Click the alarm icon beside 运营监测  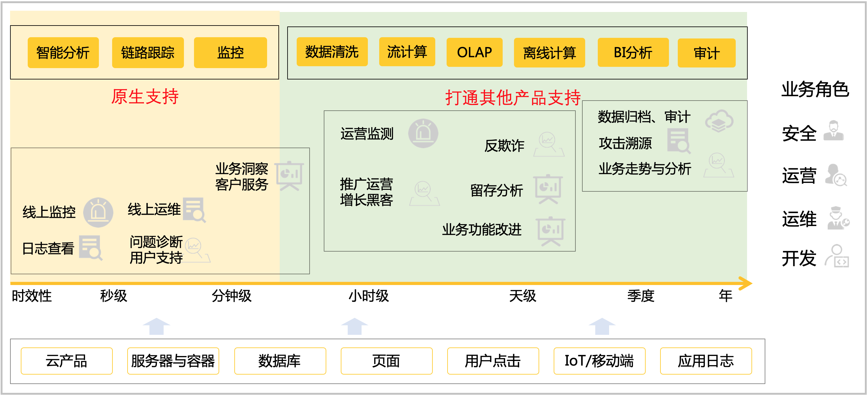coord(423,133)
